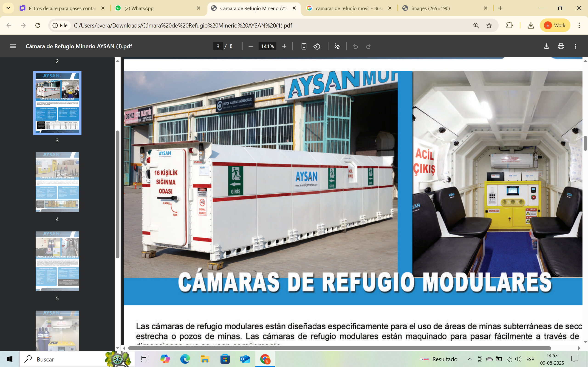Toggle the PDF sidebar menu icon

(x=13, y=46)
